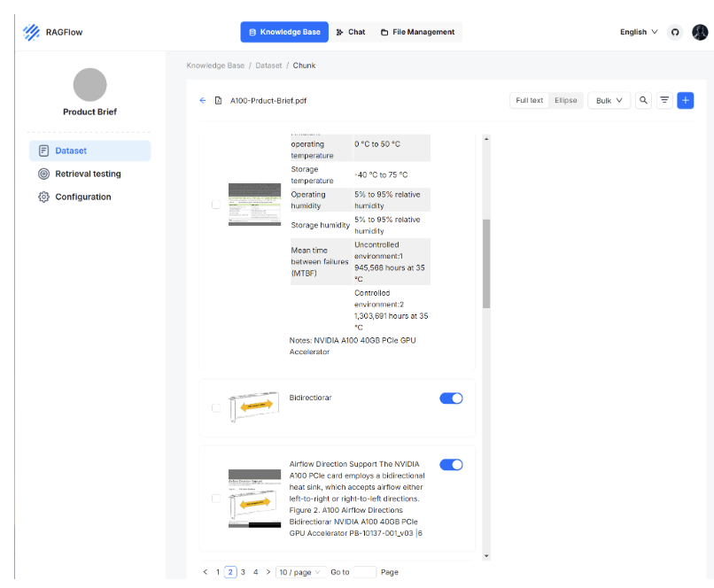Select Dataset in the sidebar
Viewport: 714px width, 588px height.
coord(90,151)
